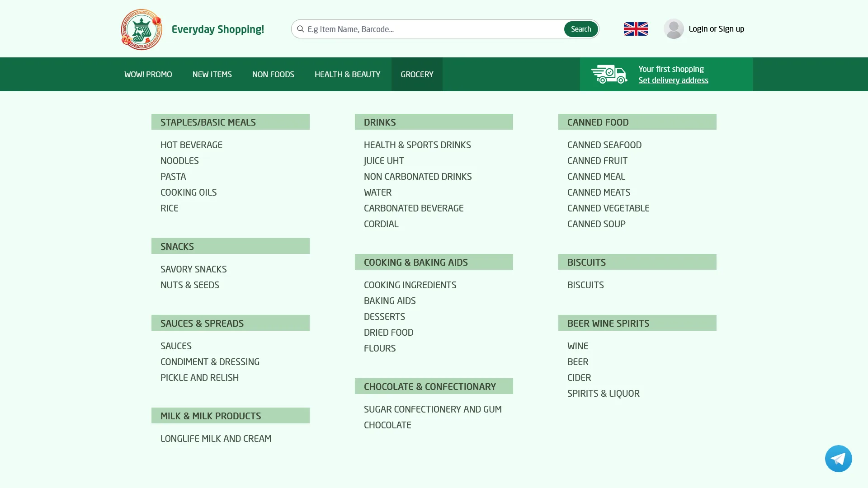The height and width of the screenshot is (488, 868).
Task: Click Set delivery address link
Action: 673,80
